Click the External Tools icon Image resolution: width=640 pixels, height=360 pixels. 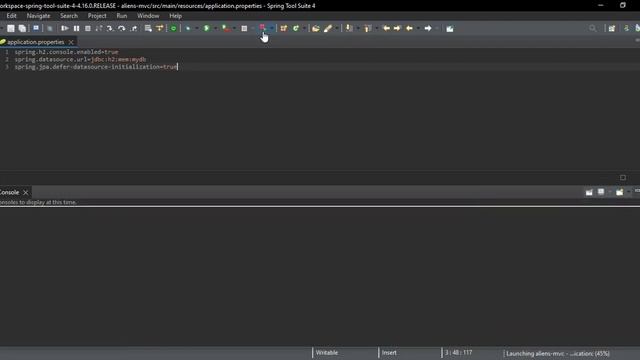244,28
